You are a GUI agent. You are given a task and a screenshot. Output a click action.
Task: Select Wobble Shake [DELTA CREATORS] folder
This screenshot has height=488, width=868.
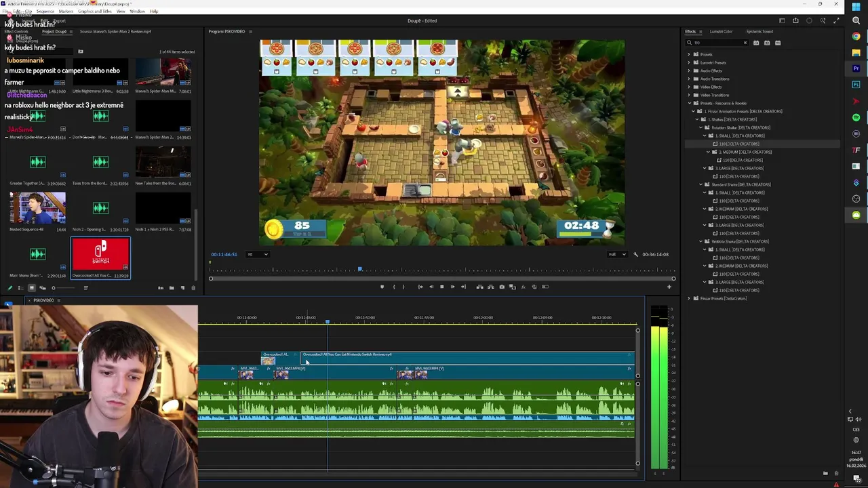[740, 241]
